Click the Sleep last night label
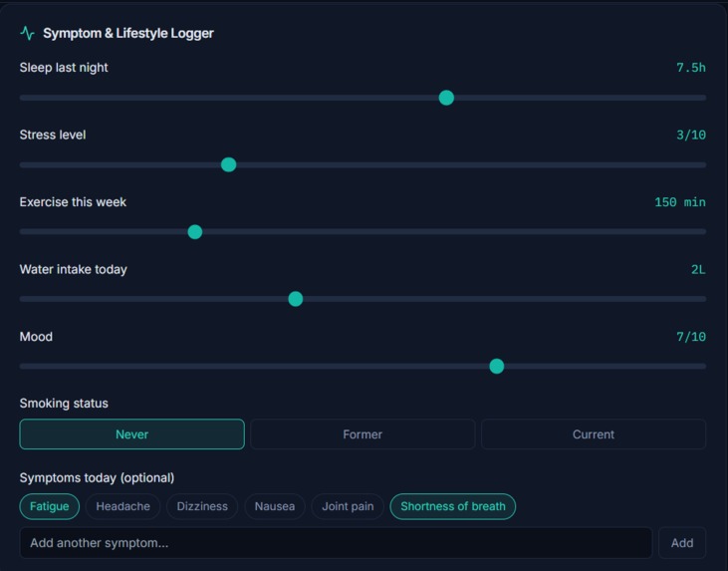Image resolution: width=728 pixels, height=571 pixels. click(x=64, y=68)
